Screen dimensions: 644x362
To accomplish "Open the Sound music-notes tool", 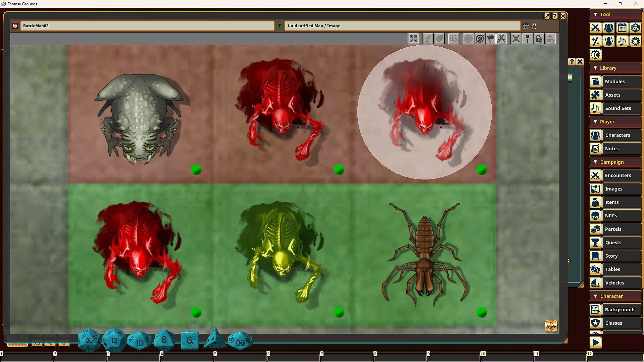I will click(622, 41).
